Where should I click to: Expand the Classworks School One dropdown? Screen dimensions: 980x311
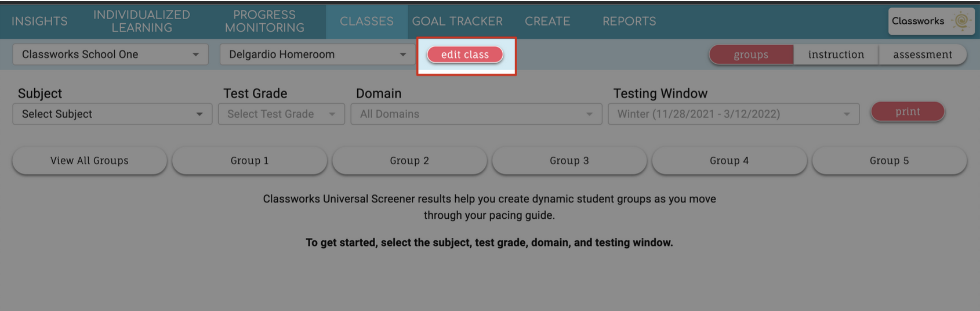[x=110, y=55]
